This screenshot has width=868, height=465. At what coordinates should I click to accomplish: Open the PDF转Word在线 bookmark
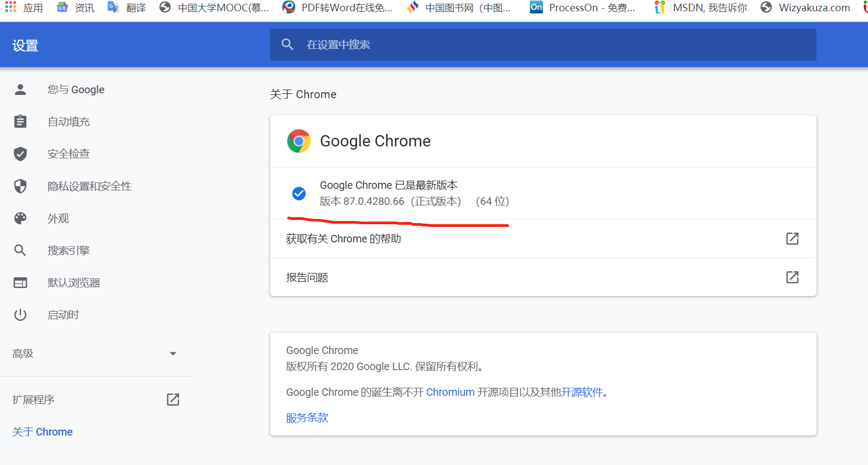click(338, 8)
